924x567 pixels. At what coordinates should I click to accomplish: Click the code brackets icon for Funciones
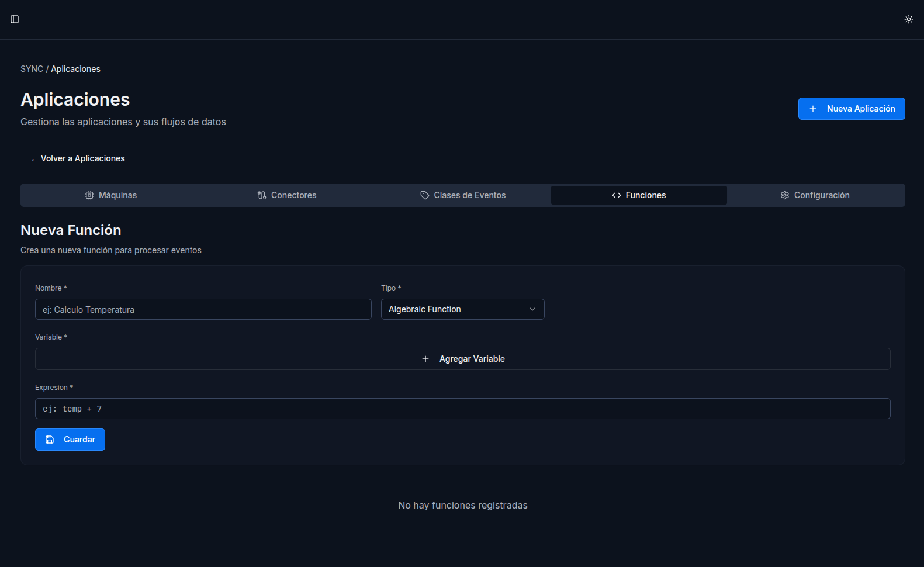617,195
